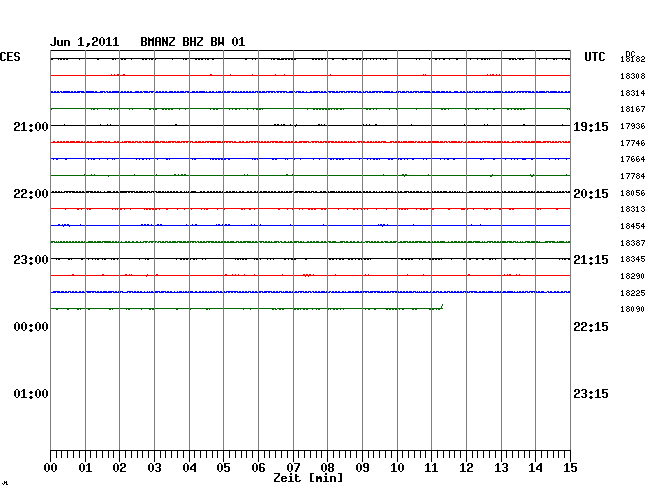The height and width of the screenshot is (494, 650).
Task: Click the 21:15 UTC time label
Action: (591, 260)
